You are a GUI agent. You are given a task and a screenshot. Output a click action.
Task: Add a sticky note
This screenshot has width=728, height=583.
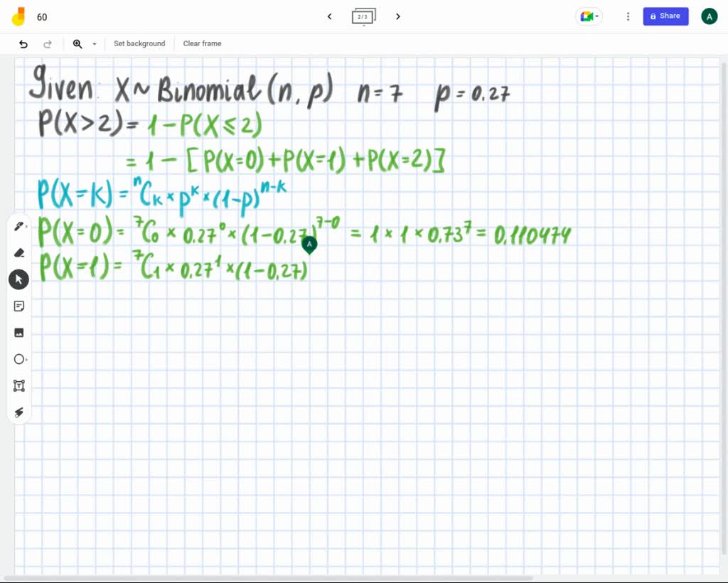(x=18, y=306)
